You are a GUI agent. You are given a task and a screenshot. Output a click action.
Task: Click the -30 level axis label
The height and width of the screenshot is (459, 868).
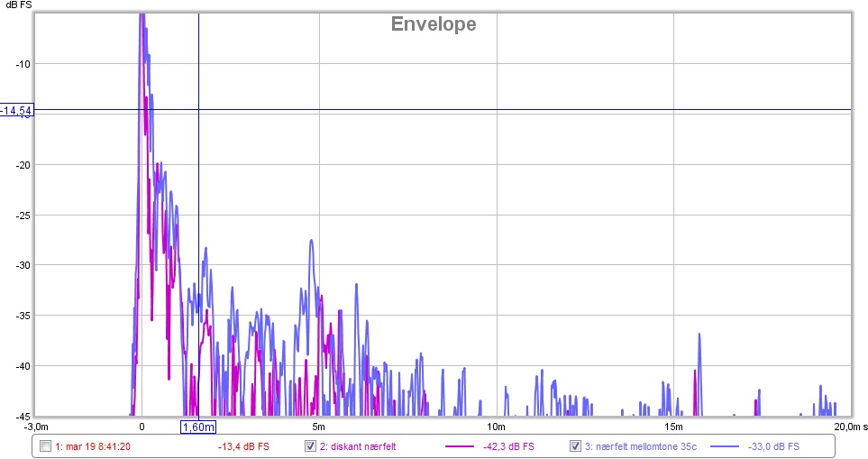point(23,265)
